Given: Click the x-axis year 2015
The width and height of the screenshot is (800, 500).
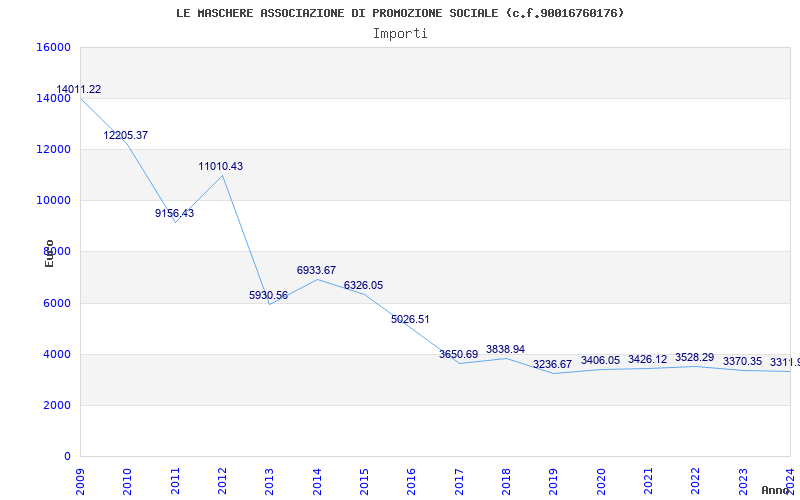Looking at the screenshot, I should tap(364, 481).
